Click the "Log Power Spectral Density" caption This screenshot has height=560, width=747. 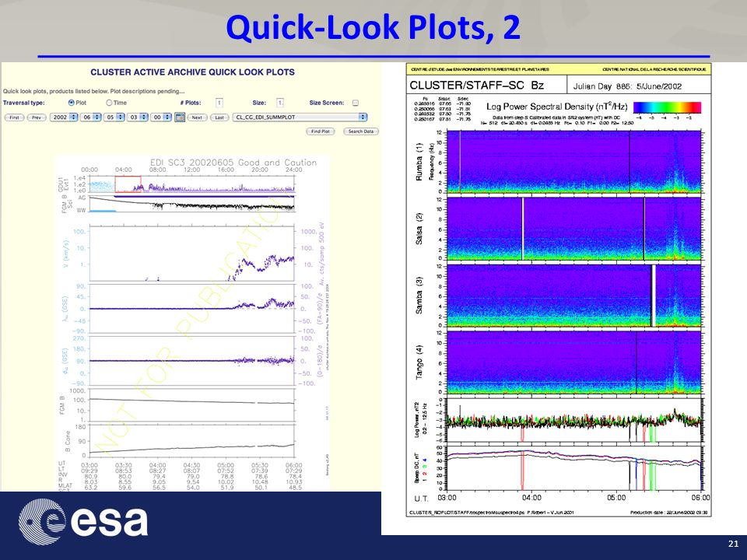click(556, 107)
